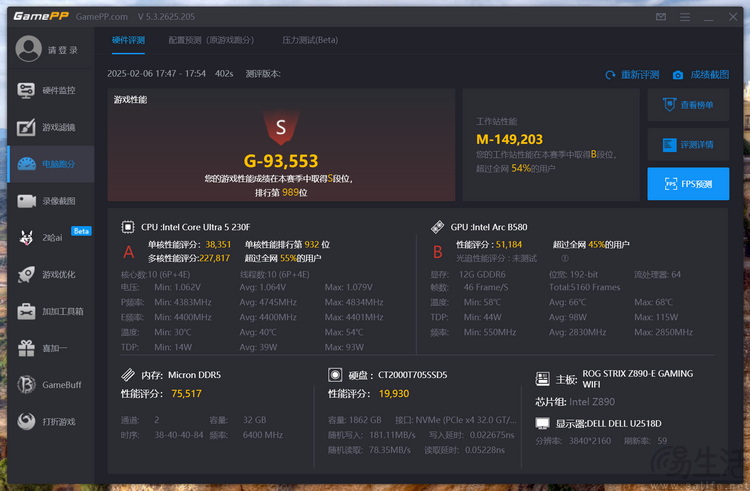Open 加加工具箱 toolbox in sidebar

coord(51,311)
